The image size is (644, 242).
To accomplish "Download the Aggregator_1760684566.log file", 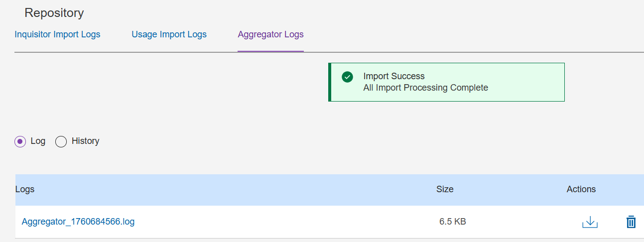I will pos(590,222).
